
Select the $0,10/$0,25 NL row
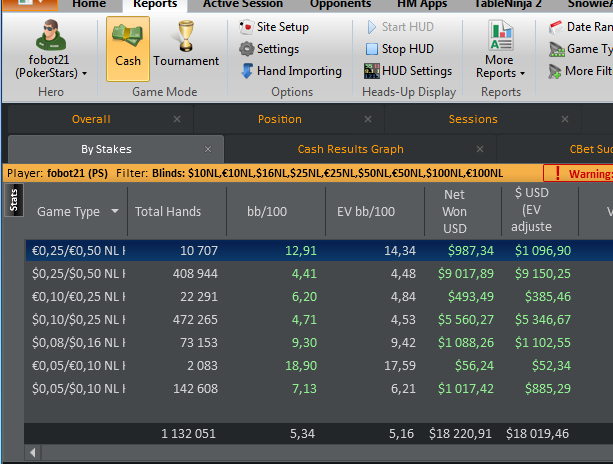pyautogui.click(x=319, y=320)
